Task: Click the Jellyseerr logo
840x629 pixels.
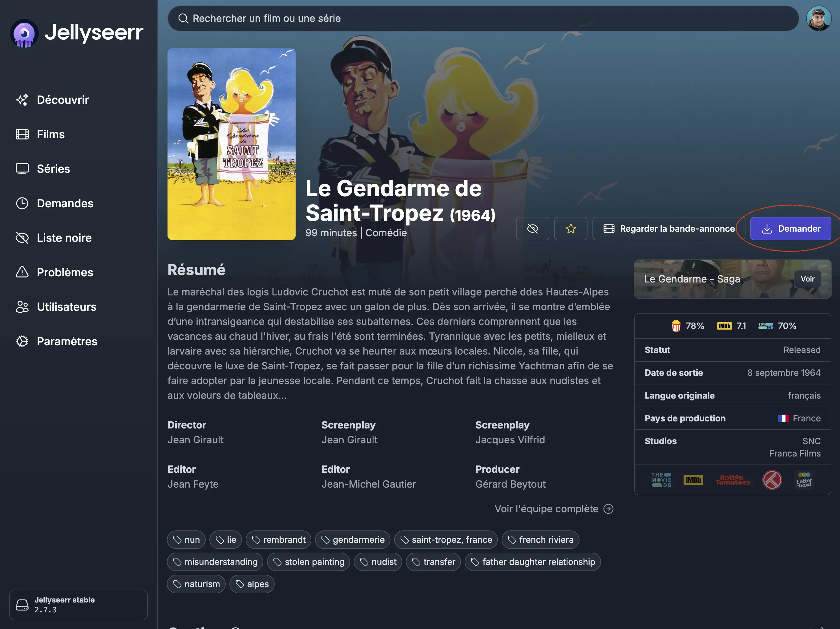Action: 77,33
